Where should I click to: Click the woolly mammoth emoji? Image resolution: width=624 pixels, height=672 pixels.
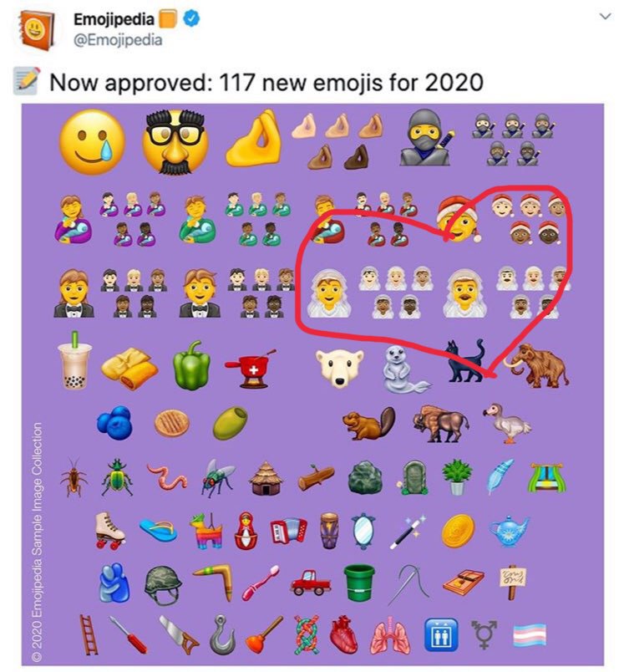pos(535,365)
